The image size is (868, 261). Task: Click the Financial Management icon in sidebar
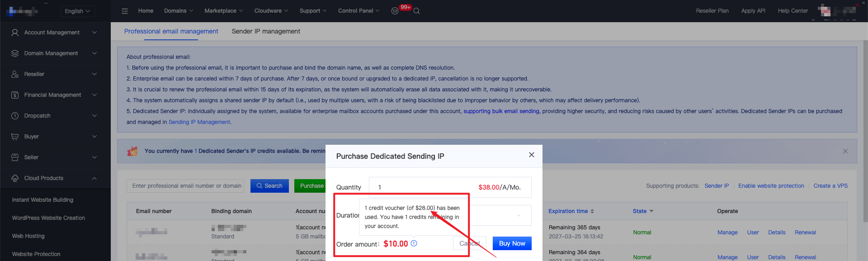(x=15, y=95)
